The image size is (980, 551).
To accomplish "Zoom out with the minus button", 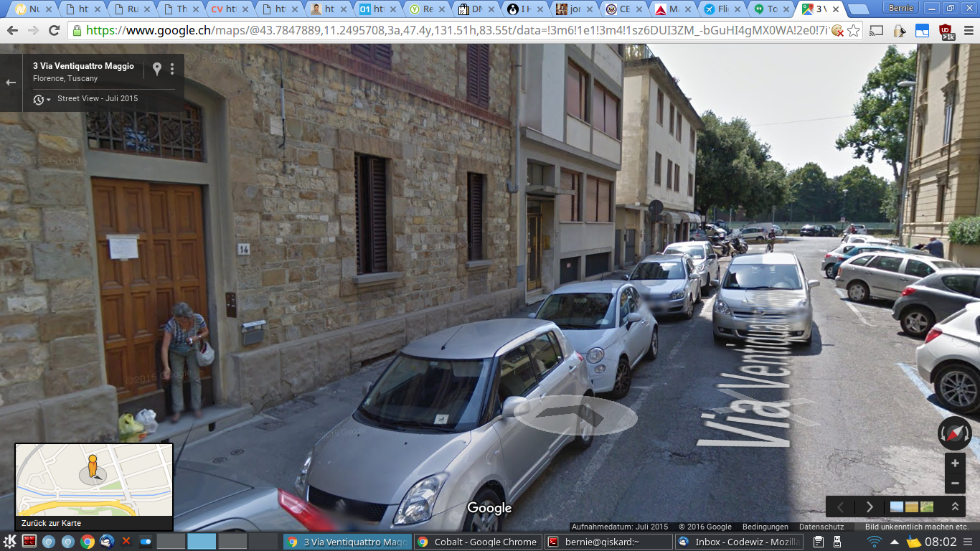I will click(x=955, y=484).
